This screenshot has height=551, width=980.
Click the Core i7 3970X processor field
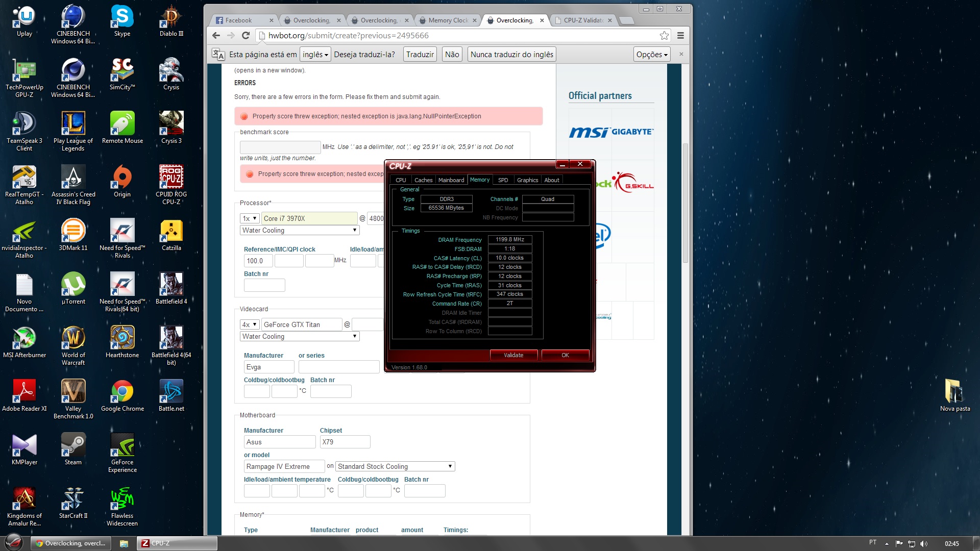pyautogui.click(x=309, y=218)
